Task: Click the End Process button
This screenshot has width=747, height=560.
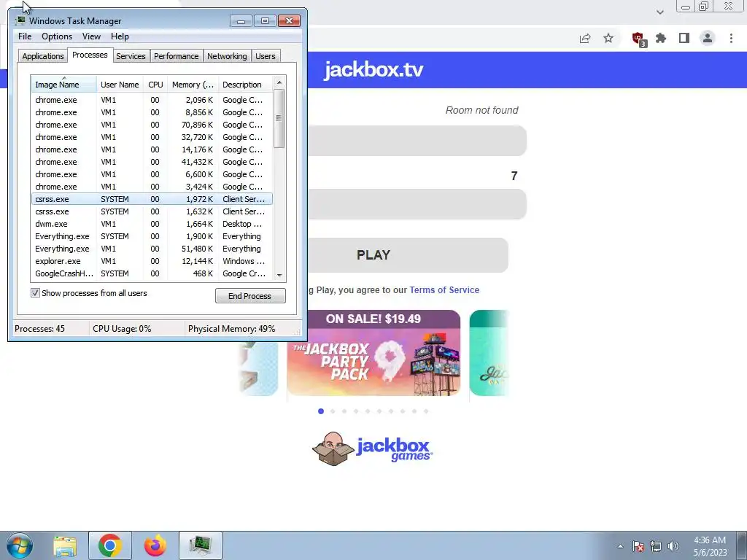Action: (250, 296)
